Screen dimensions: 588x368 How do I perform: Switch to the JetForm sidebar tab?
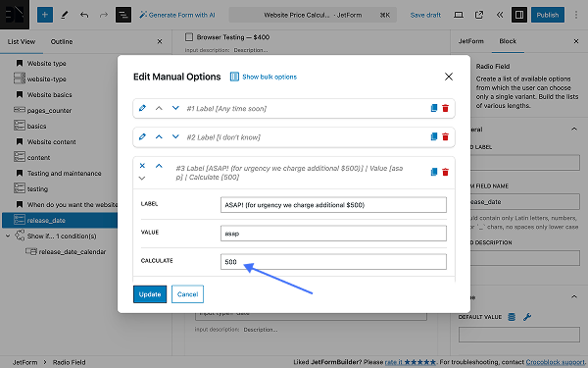[471, 41]
